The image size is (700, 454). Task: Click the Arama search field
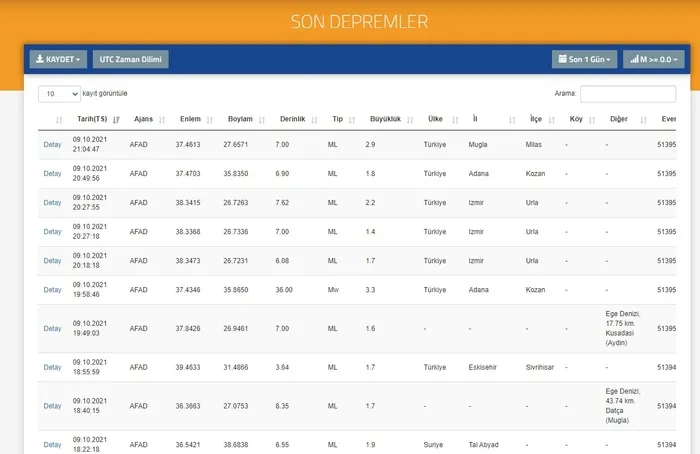tap(627, 93)
